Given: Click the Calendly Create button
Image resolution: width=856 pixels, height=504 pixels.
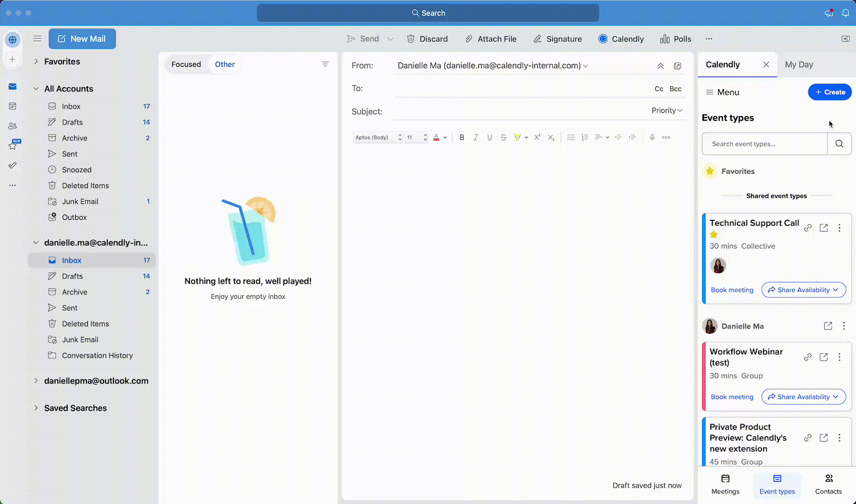Looking at the screenshot, I should (829, 92).
